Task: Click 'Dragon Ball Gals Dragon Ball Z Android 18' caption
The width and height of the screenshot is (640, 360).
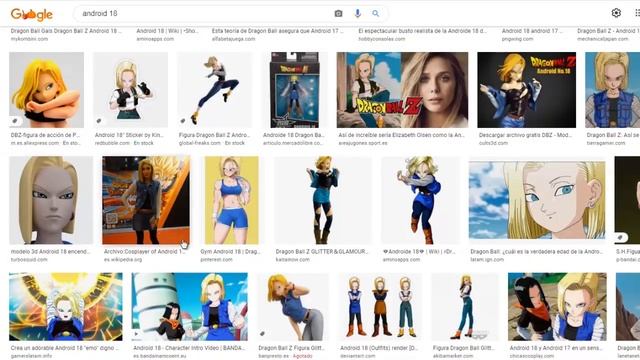Action: 66,31
